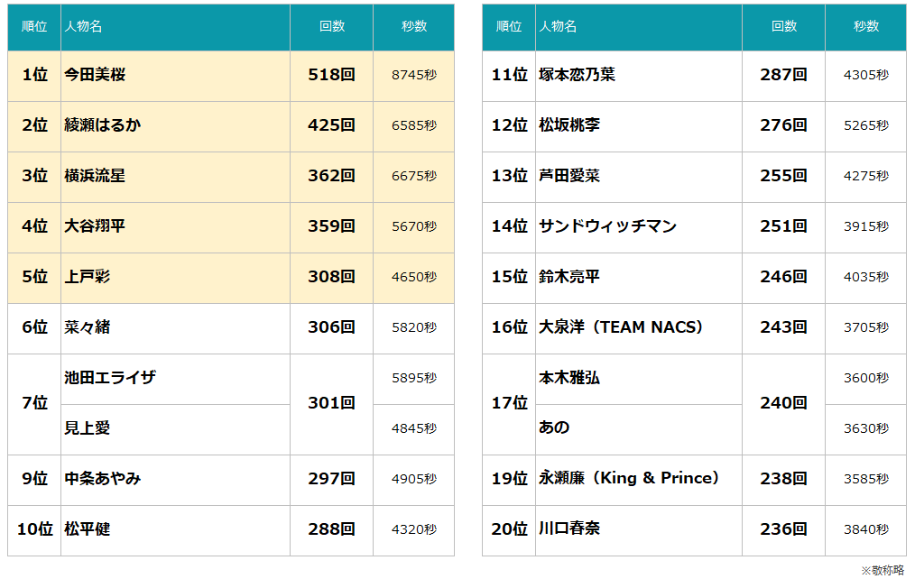Click the 人物名 header in right table
This screenshot has width=915, height=588.
558,27
